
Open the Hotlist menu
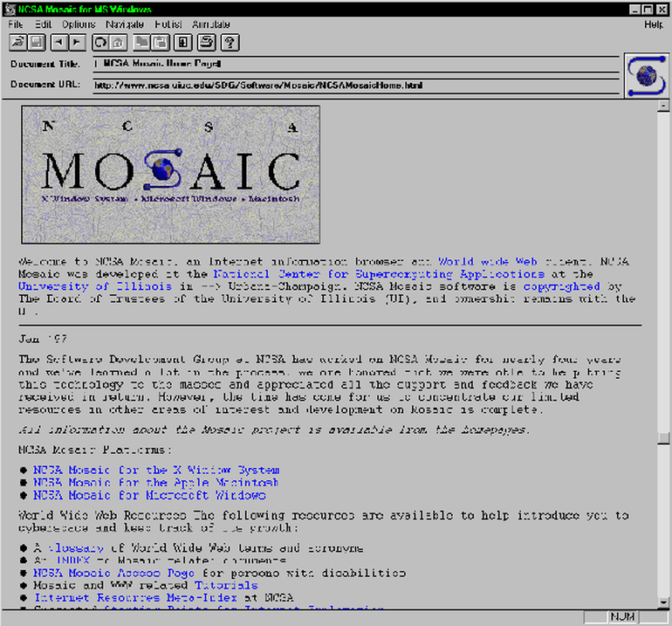(x=168, y=24)
